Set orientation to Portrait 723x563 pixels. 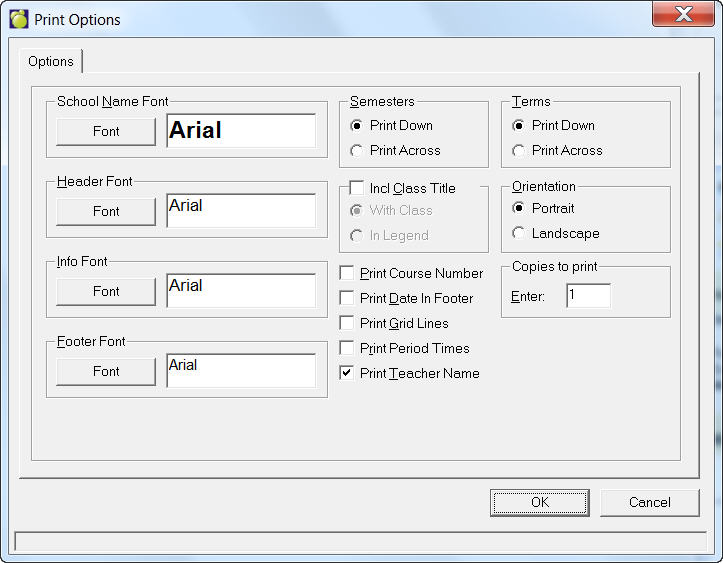[x=519, y=209]
